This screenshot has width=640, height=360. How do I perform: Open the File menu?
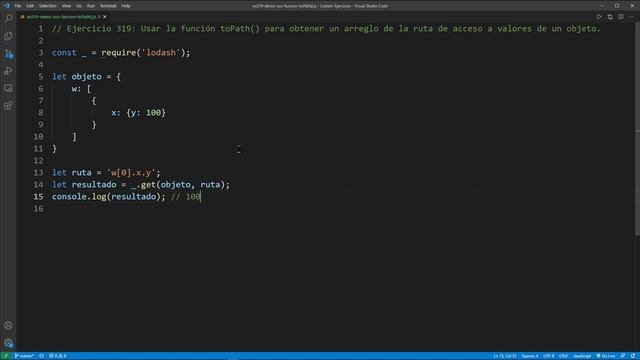18,6
